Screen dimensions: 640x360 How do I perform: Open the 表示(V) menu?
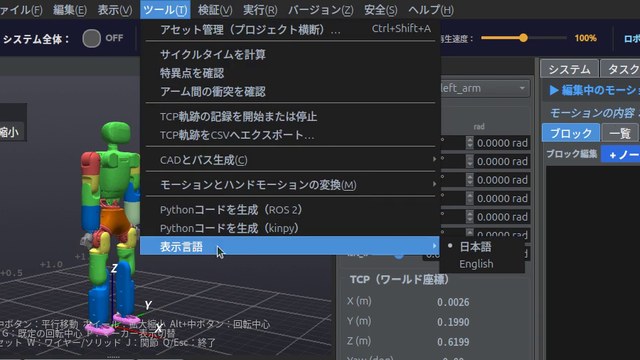(115, 10)
